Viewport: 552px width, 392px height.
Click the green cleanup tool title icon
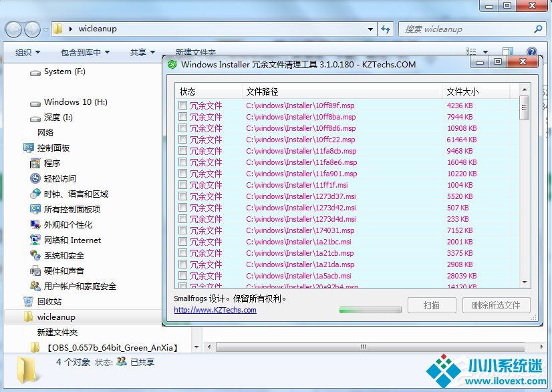(172, 64)
